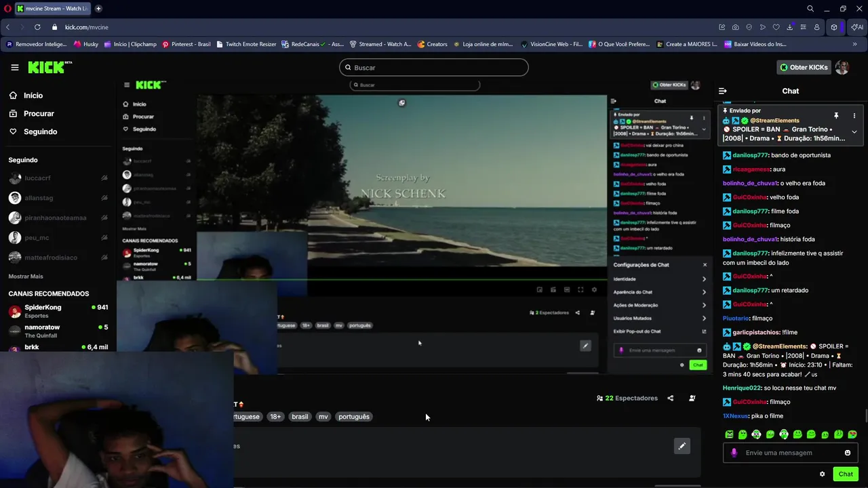
Task: Open a new browser tab
Action: click(98, 8)
